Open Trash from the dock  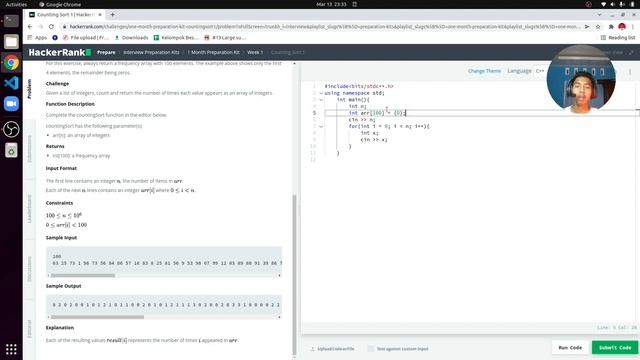[11, 150]
